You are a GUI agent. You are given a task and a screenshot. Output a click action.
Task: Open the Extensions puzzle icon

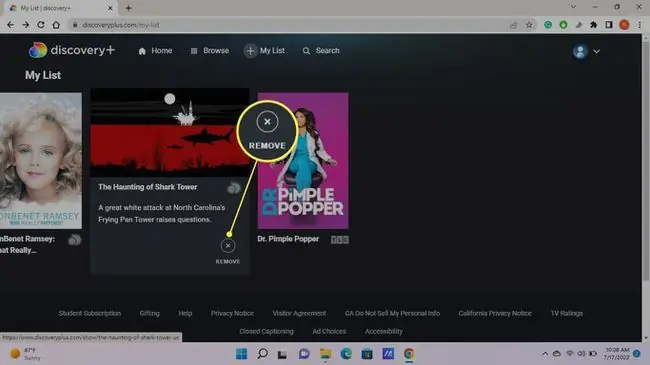point(594,25)
